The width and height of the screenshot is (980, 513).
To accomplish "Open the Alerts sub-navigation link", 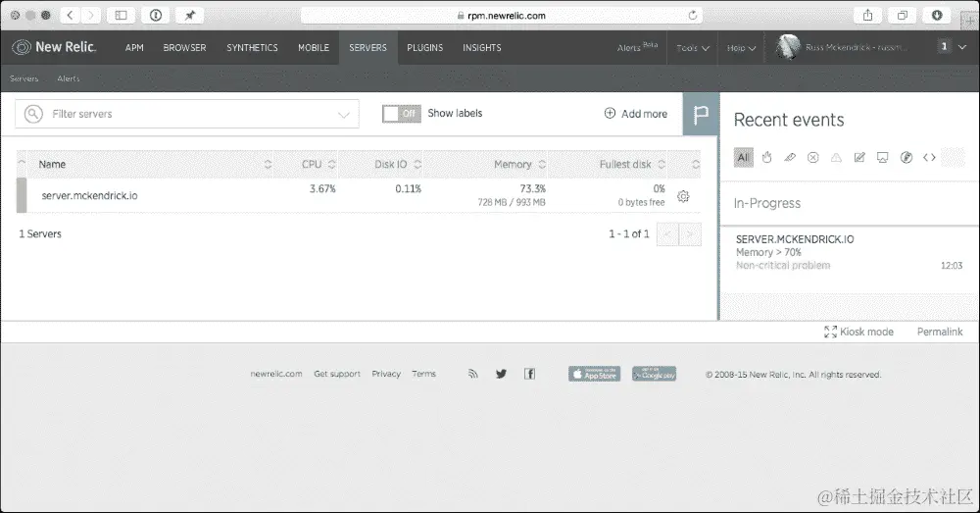I will [69, 78].
